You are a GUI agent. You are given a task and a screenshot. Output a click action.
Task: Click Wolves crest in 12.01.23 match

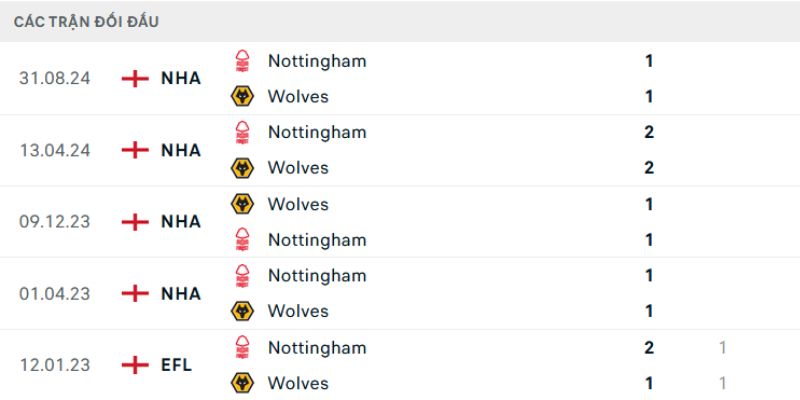pos(241,383)
